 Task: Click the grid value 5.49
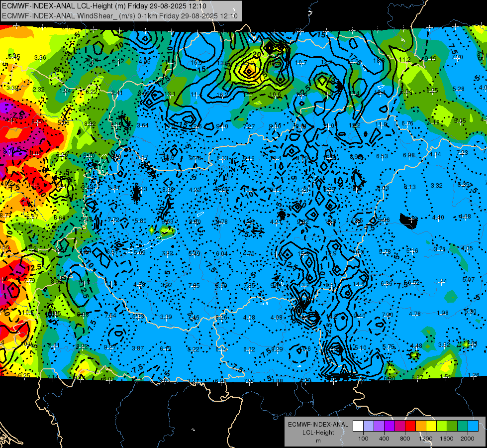195,254
